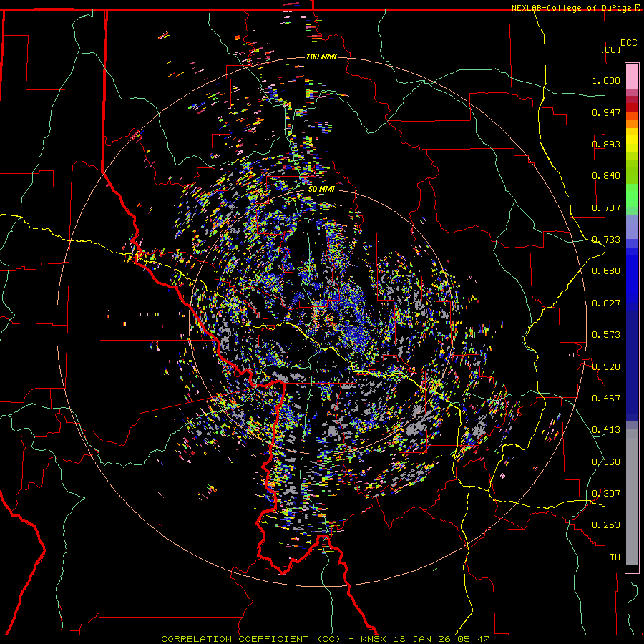Click the 0.840 scale value
Image resolution: width=644 pixels, height=644 pixels.
(606, 176)
